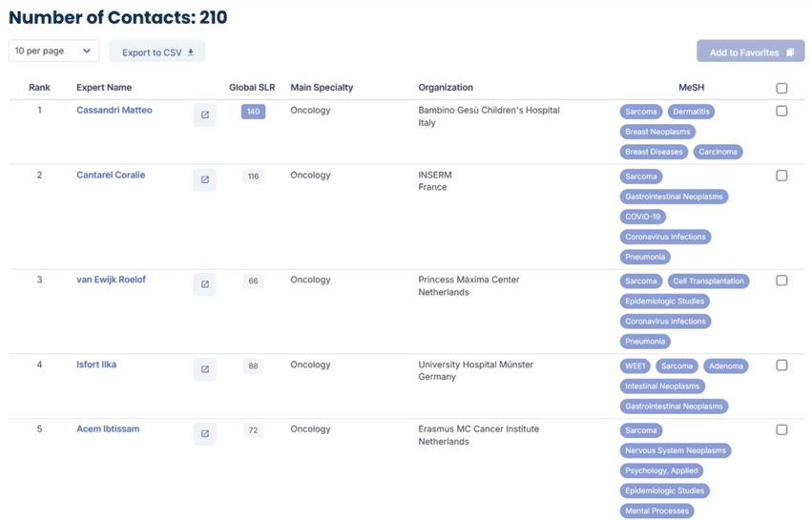
Task: Click the Breast Neoplasms MeSH tag
Action: [x=657, y=132]
